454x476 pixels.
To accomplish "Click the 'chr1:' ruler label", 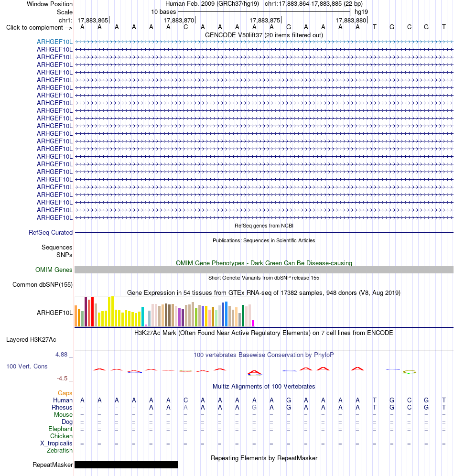I will coord(65,21).
